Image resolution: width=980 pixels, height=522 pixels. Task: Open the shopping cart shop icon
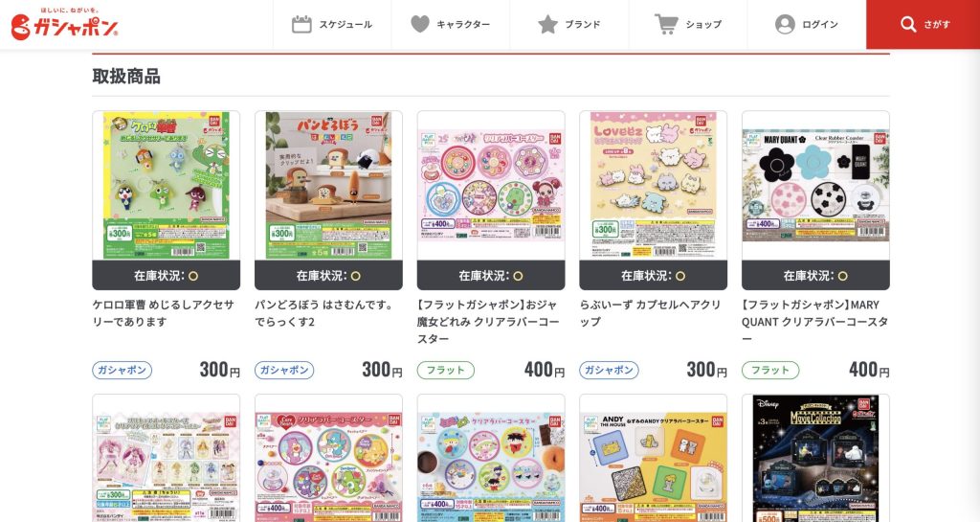tap(666, 24)
